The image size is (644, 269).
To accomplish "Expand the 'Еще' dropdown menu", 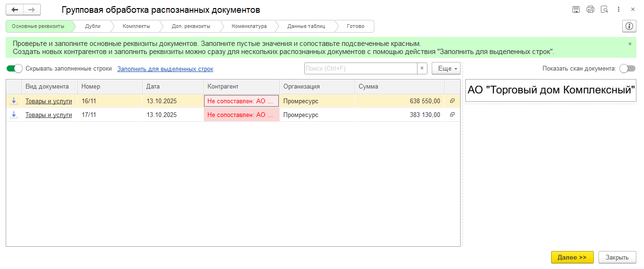I will pyautogui.click(x=446, y=69).
